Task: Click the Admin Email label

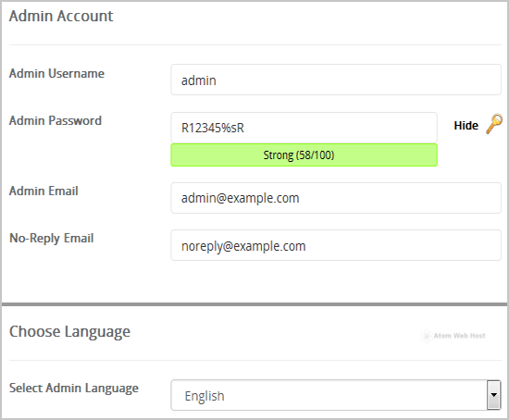Action: [x=43, y=191]
